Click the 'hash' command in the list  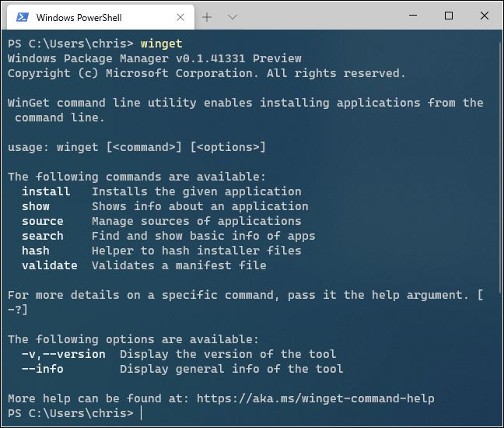[x=36, y=251]
